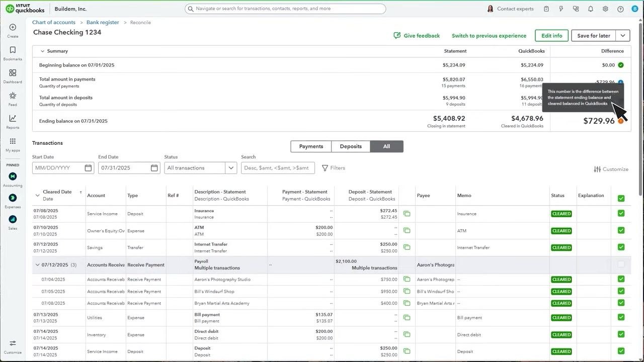Uncheck the Direct debit row checkbox
This screenshot has height=362, width=644.
(x=621, y=334)
